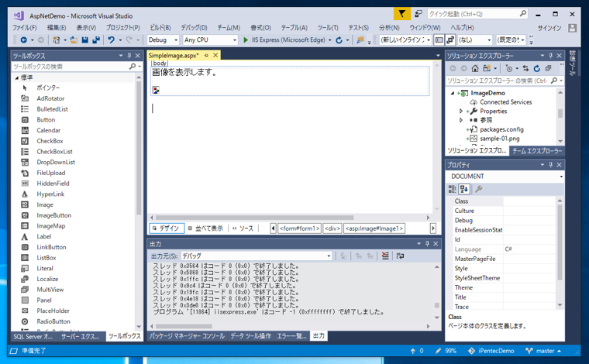Click Solution Explorer collapse all icon
This screenshot has width=589, height=364.
click(549, 68)
